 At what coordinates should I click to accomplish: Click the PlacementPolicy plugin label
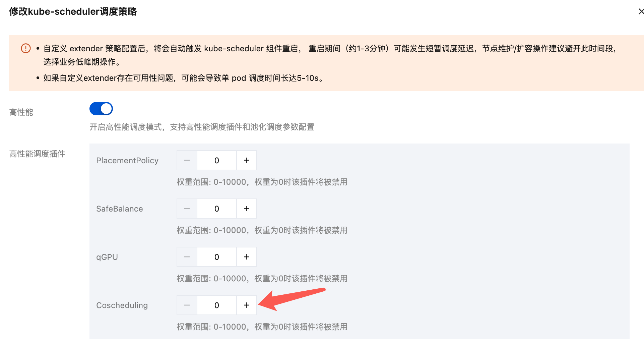127,161
